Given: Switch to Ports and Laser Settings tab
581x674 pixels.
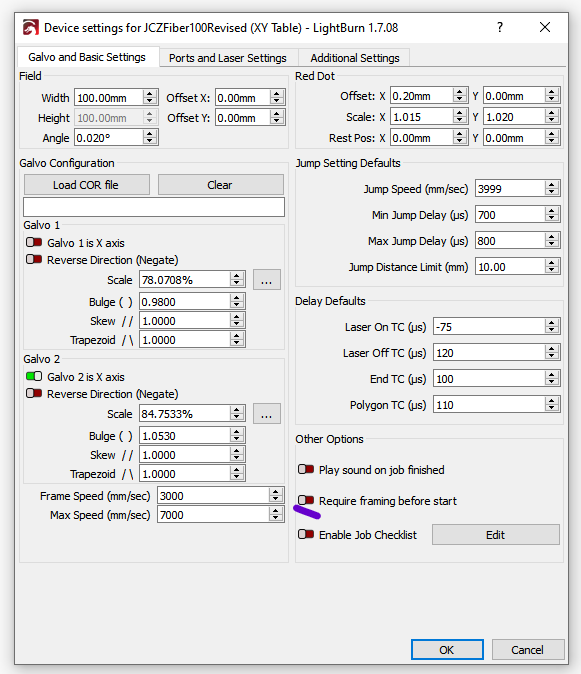Looking at the screenshot, I should click(x=227, y=58).
